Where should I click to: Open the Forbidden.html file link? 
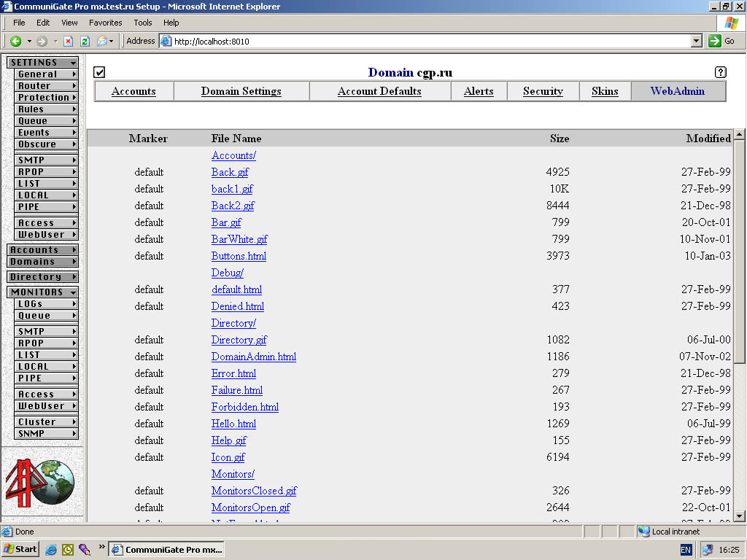pyautogui.click(x=245, y=407)
